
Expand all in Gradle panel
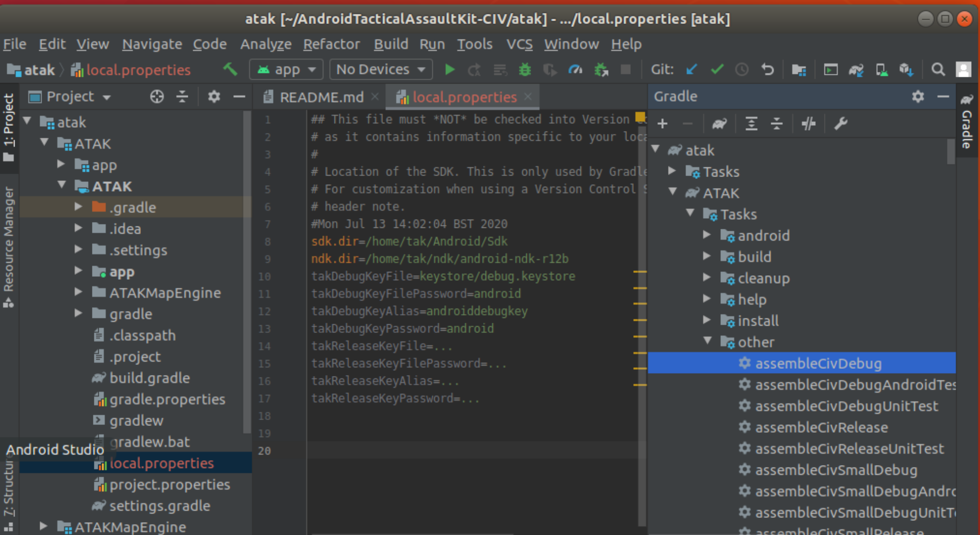pos(751,124)
